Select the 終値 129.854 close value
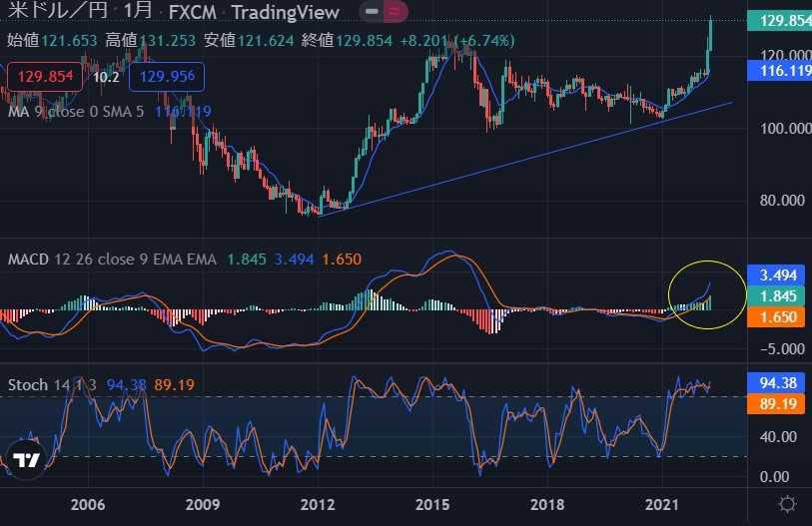This screenshot has height=526, width=812. [347, 40]
